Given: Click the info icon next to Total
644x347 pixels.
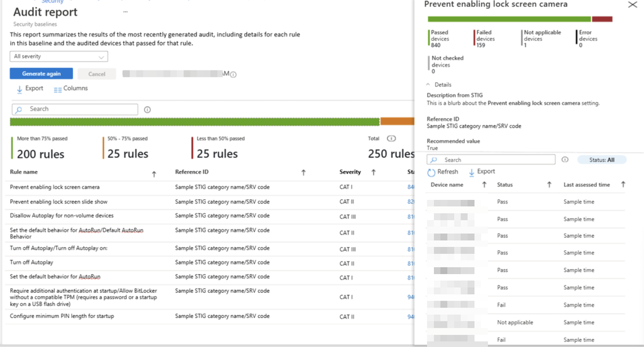Looking at the screenshot, I should (x=391, y=138).
